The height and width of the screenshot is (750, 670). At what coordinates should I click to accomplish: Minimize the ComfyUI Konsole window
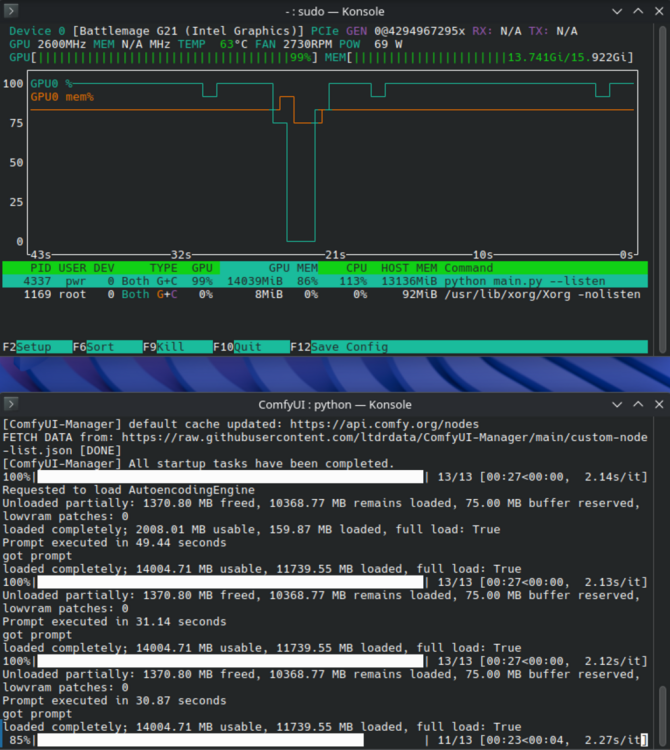(x=617, y=405)
